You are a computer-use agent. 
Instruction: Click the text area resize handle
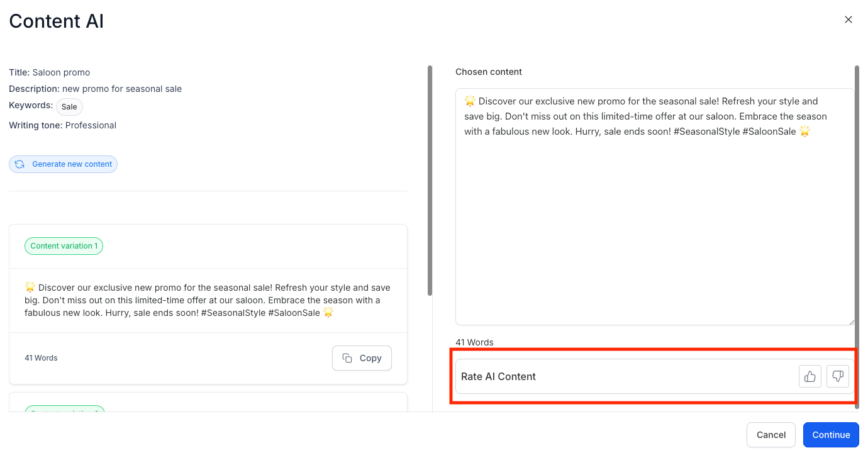pyautogui.click(x=851, y=322)
